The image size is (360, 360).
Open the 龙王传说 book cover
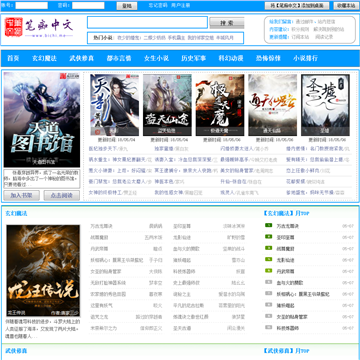[43, 270]
